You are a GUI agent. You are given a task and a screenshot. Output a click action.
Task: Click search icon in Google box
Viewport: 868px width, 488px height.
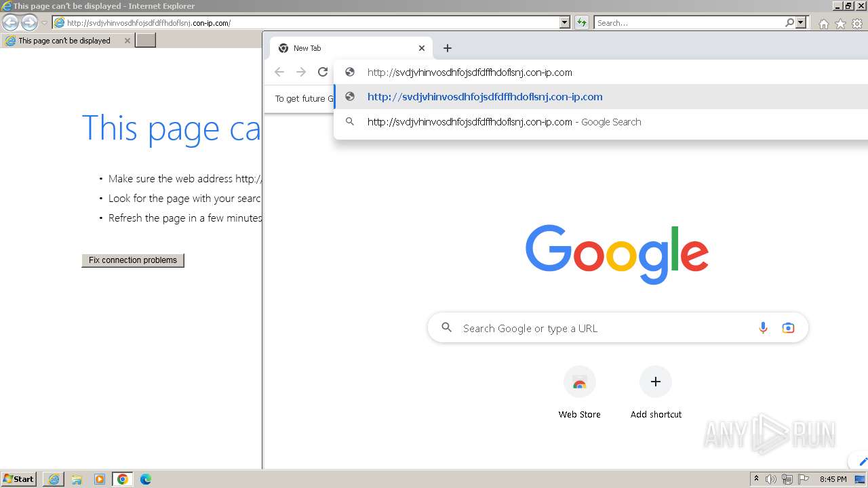(446, 327)
